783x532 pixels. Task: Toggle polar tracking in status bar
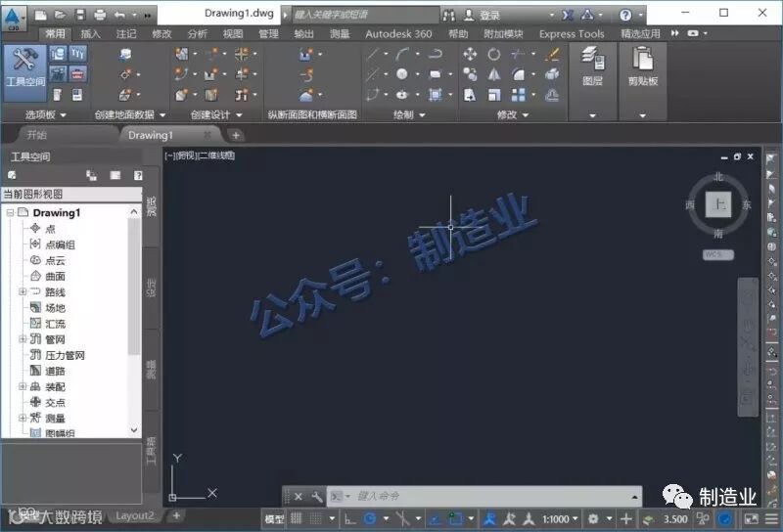coord(370,519)
